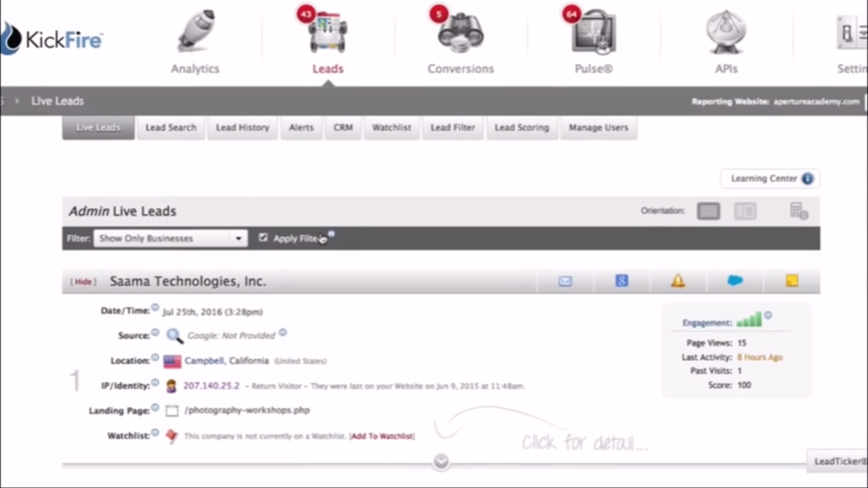Open the Learning Center button
Viewport: 868px width, 488px height.
(770, 178)
